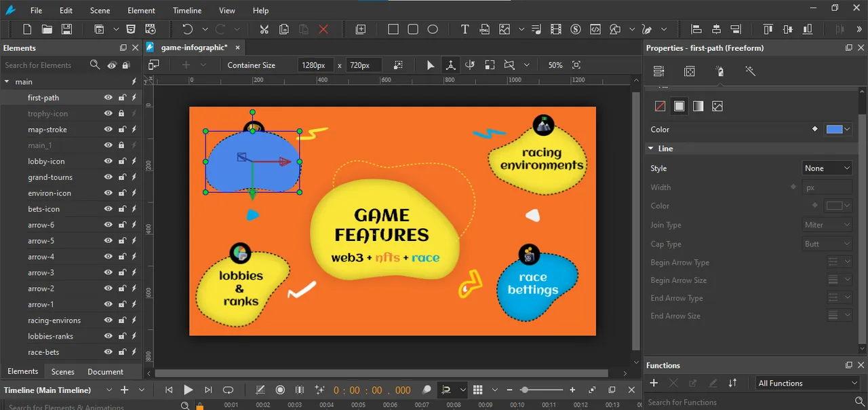Click the Align Top icon

[768, 29]
